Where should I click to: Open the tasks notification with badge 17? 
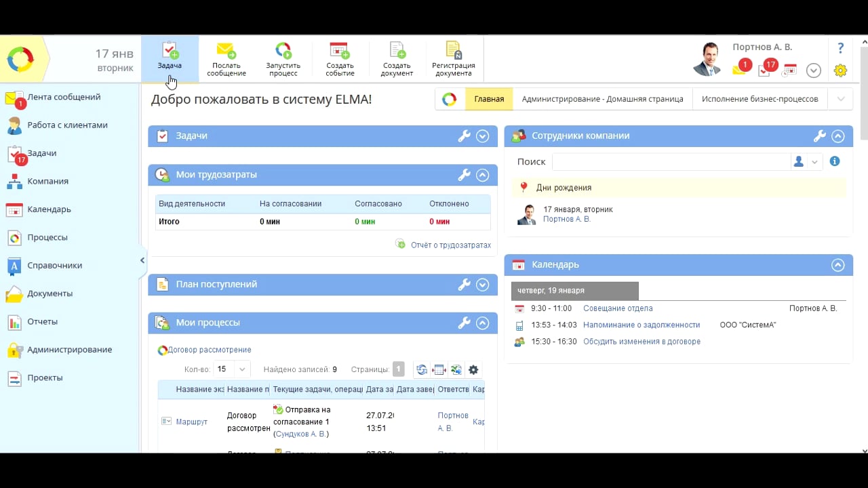766,68
